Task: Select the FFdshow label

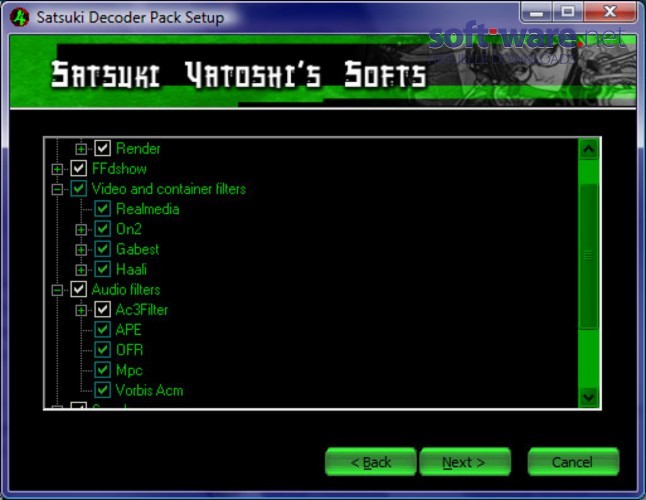Action: (x=119, y=168)
